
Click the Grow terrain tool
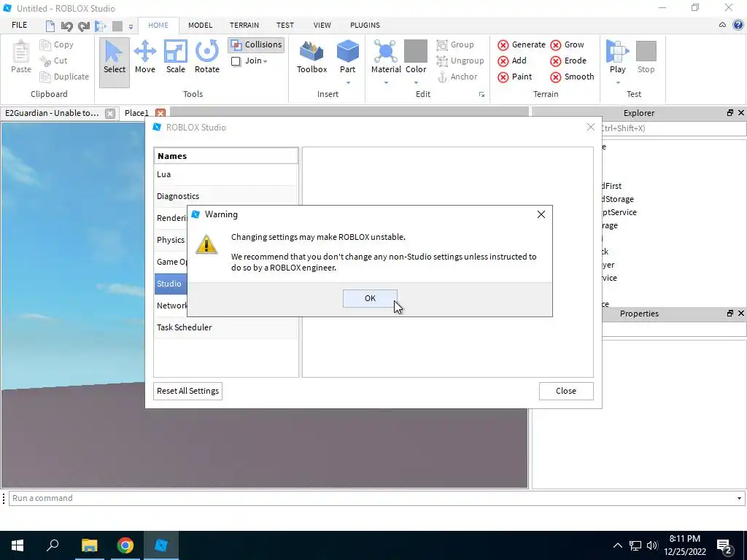click(567, 44)
